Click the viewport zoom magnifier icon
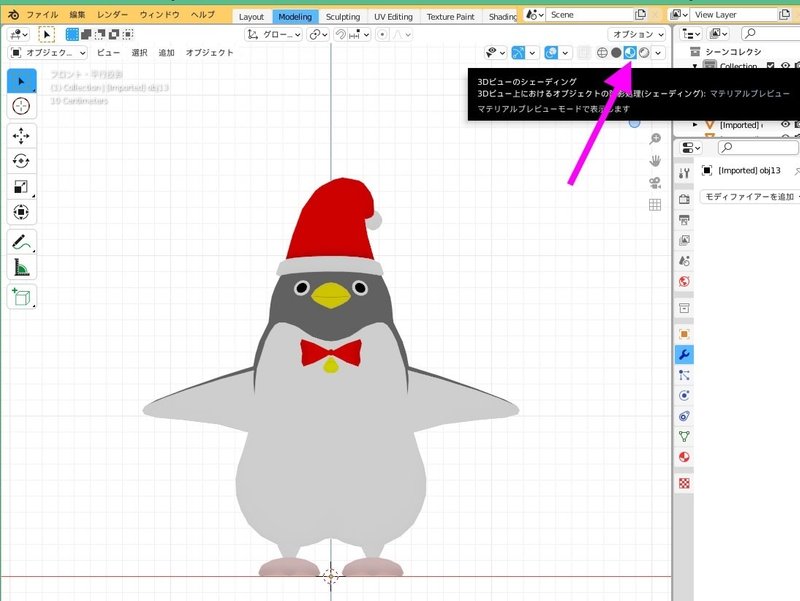 tap(655, 139)
